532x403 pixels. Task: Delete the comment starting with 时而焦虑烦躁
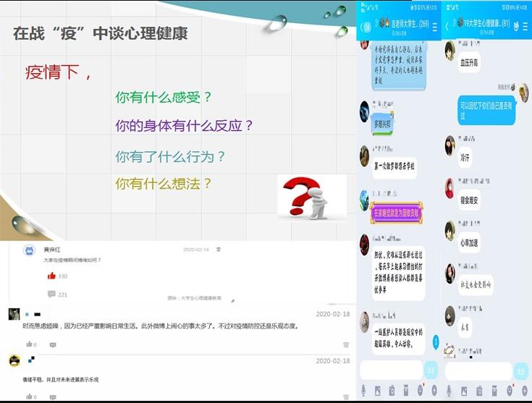point(345,344)
